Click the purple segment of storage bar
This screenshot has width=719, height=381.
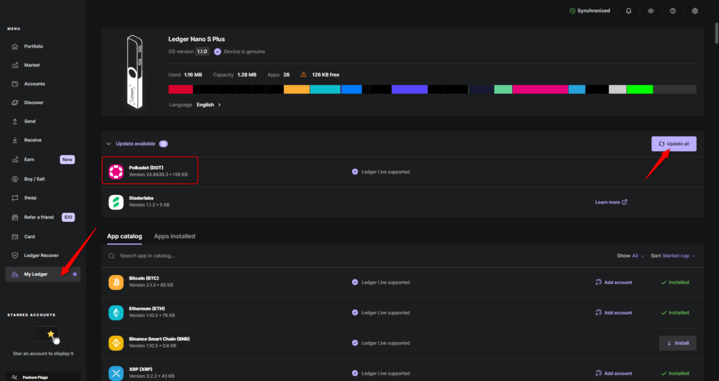(x=409, y=89)
